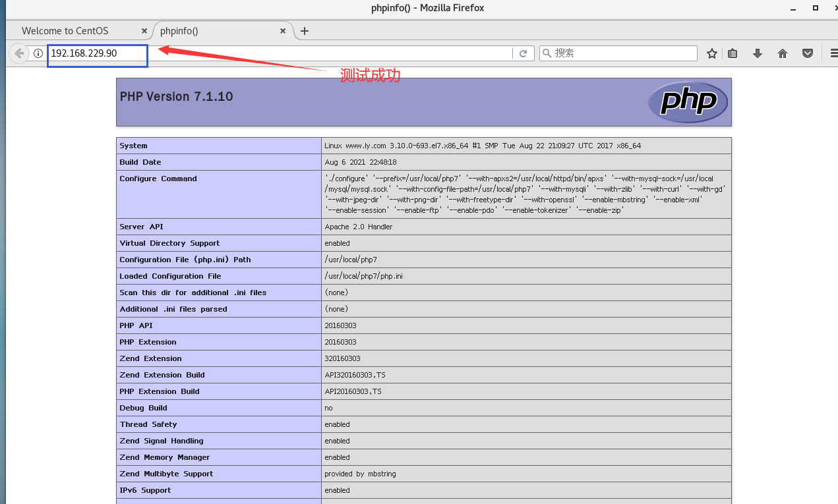
Task: Click the API20160303,TS value
Action: pos(353,391)
